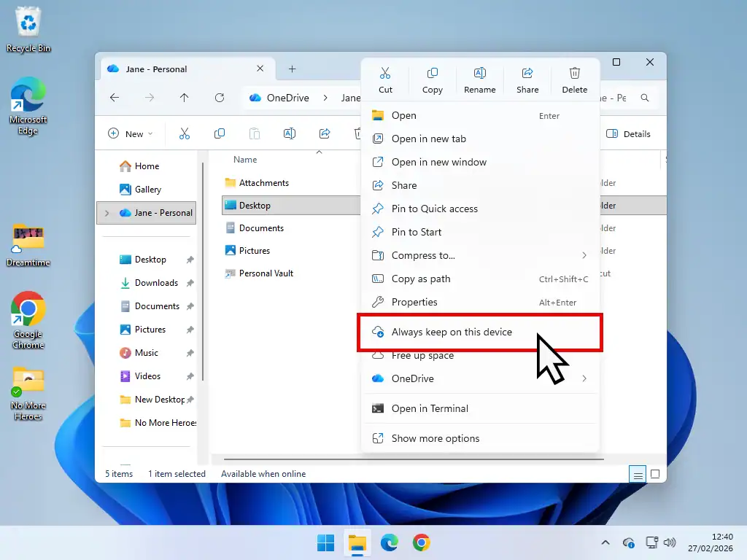Switch to large thumbnails view layout
The image size is (747, 560).
(x=655, y=474)
